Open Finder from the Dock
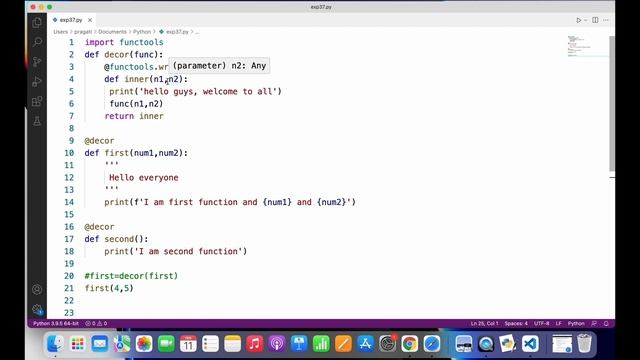 point(55,343)
